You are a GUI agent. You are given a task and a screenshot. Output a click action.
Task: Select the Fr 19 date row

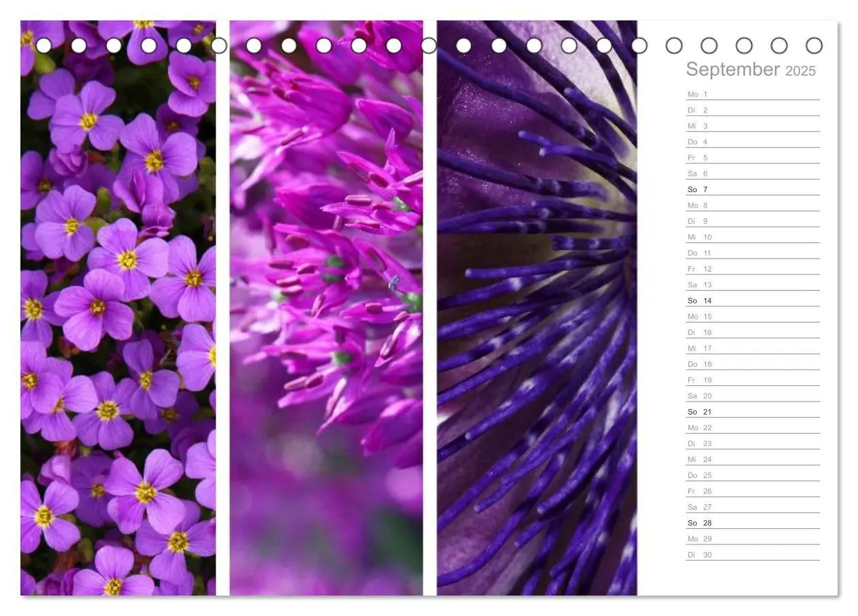tap(752, 380)
